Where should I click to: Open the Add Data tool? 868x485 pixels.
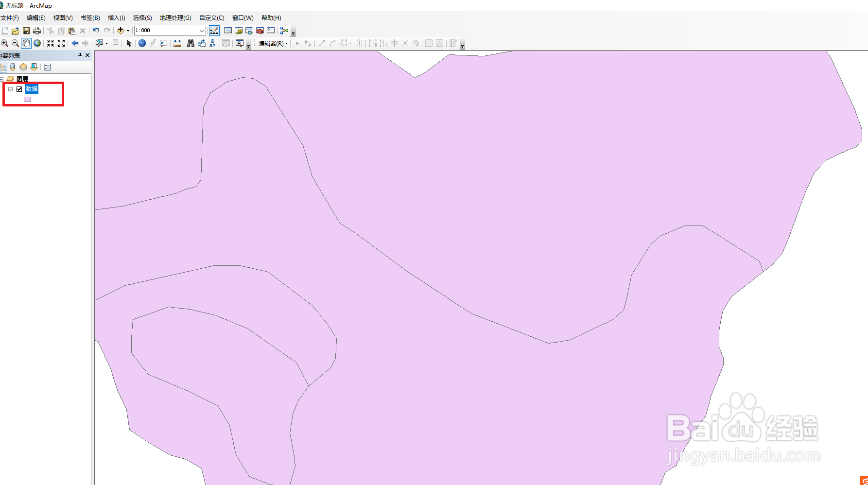coord(121,30)
